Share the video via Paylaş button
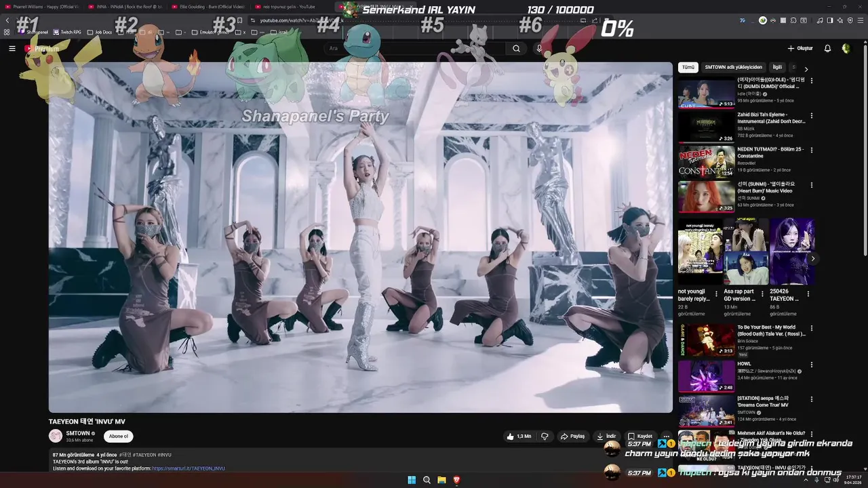The image size is (868, 488). 572,436
